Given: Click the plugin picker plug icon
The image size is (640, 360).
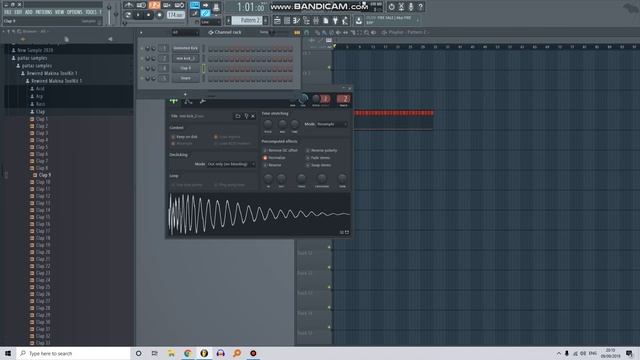Looking at the screenshot, I should (x=335, y=20).
